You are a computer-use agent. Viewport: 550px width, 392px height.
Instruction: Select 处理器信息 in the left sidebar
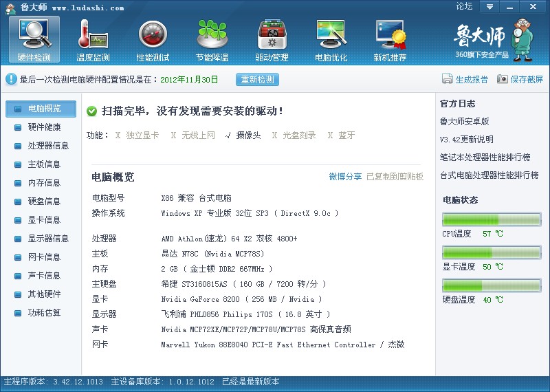(48, 146)
